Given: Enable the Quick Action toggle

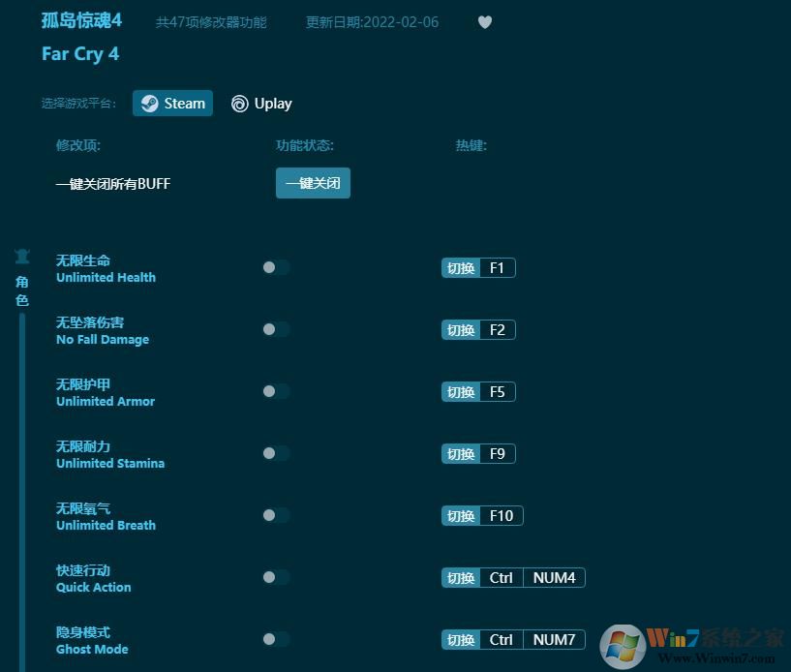Looking at the screenshot, I should click(275, 577).
